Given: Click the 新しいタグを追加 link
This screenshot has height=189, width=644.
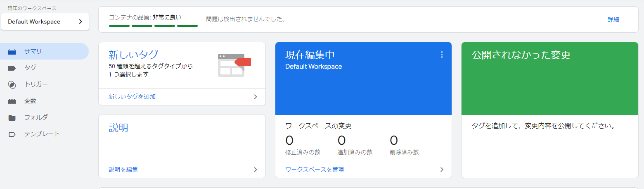Looking at the screenshot, I should [x=132, y=97].
